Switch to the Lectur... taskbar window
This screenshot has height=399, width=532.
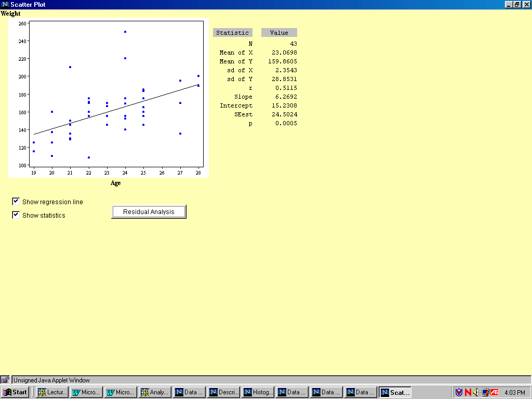click(52, 392)
